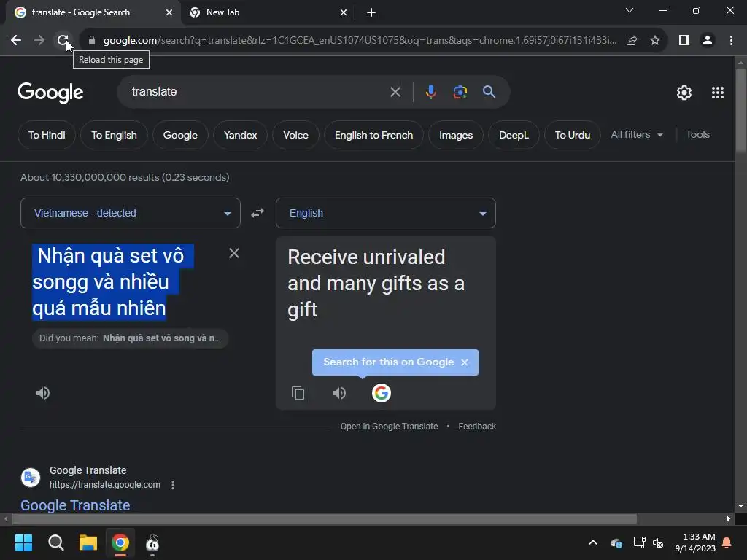The height and width of the screenshot is (560, 747).
Task: Open Chrome side panel
Action: (x=684, y=41)
